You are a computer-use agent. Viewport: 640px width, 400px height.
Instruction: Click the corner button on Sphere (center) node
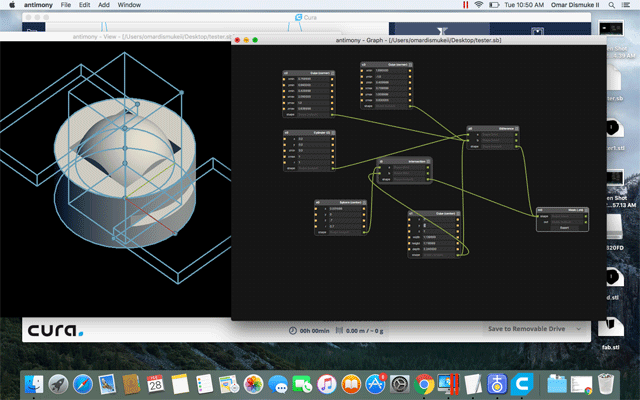click(364, 202)
